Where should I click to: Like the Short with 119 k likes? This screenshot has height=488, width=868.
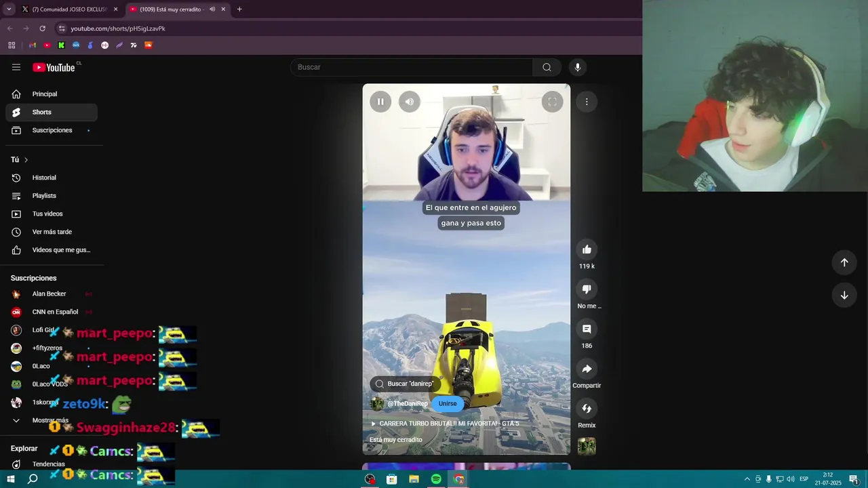click(587, 249)
